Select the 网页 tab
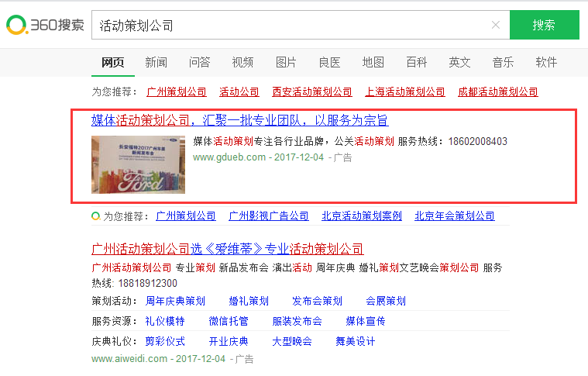 (x=113, y=62)
